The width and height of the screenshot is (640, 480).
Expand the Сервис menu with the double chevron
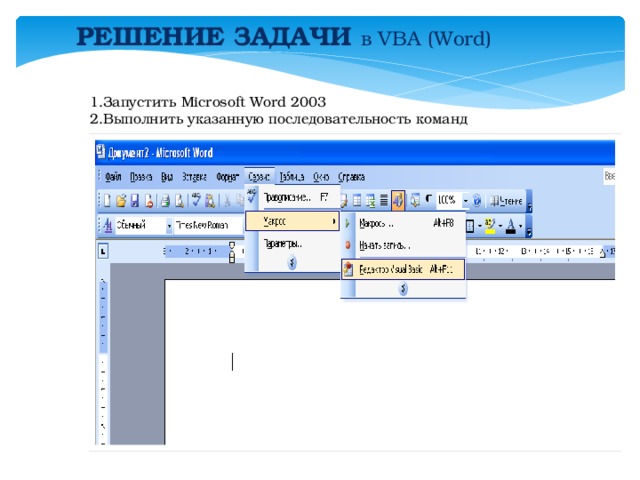(292, 262)
